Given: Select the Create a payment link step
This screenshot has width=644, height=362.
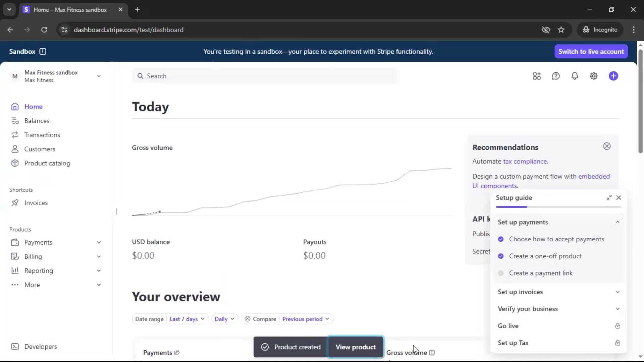Looking at the screenshot, I should pos(541,273).
